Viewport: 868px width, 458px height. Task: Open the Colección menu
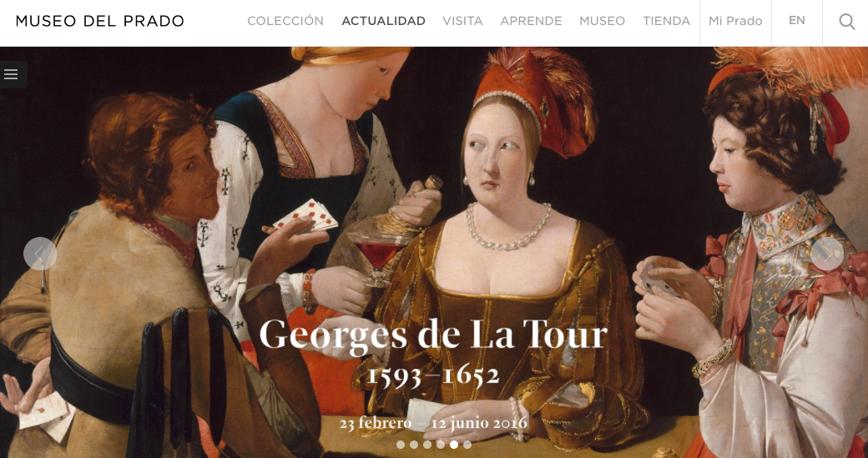pyautogui.click(x=285, y=21)
